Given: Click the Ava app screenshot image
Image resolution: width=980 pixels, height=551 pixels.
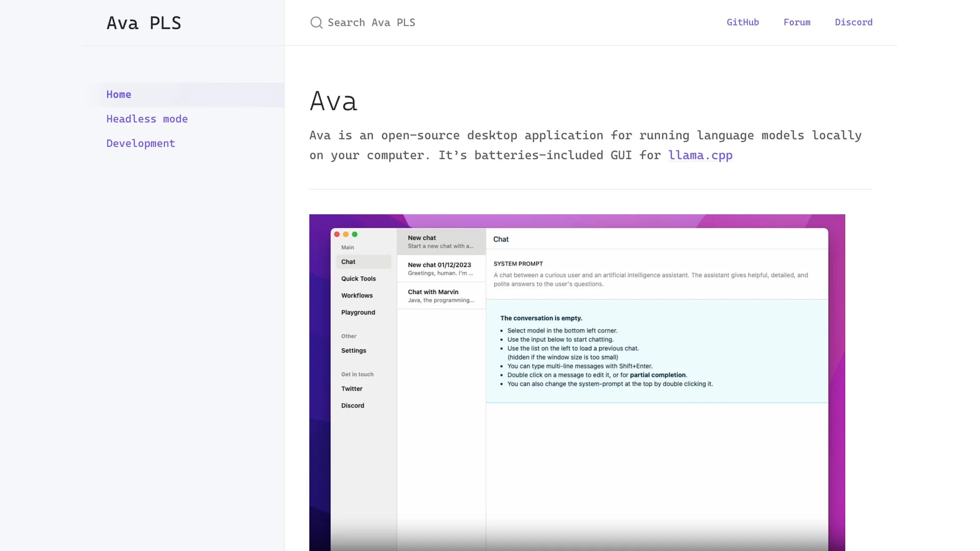Looking at the screenshot, I should 577,382.
